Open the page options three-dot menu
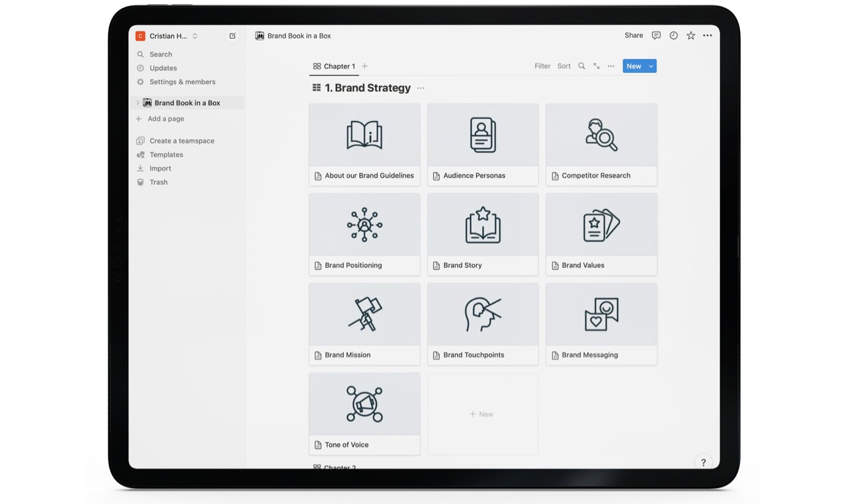 (708, 36)
